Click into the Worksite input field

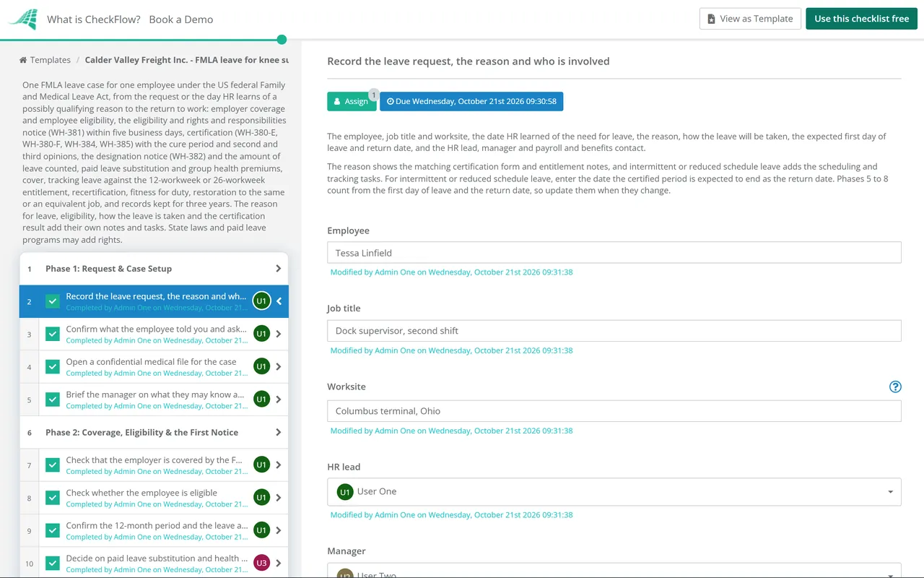click(x=614, y=411)
